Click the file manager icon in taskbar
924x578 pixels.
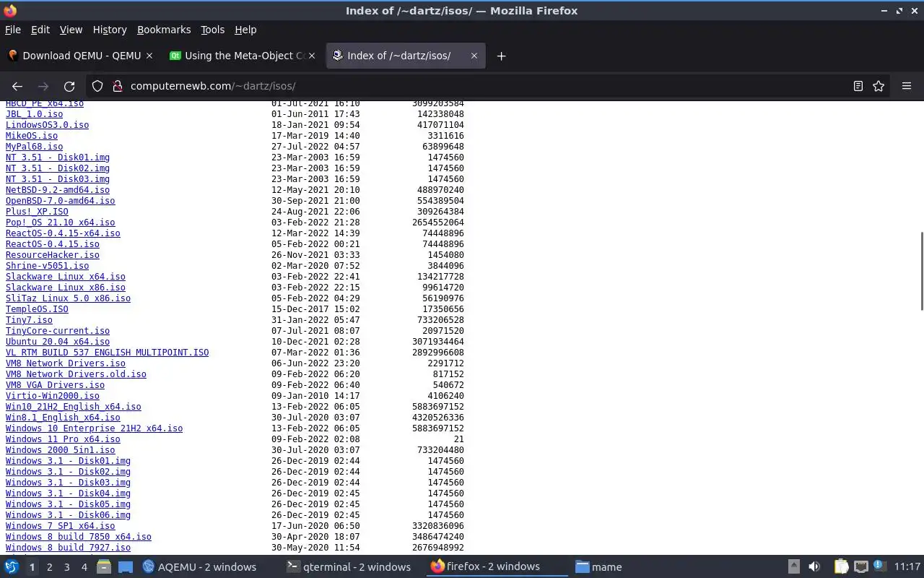click(x=104, y=567)
